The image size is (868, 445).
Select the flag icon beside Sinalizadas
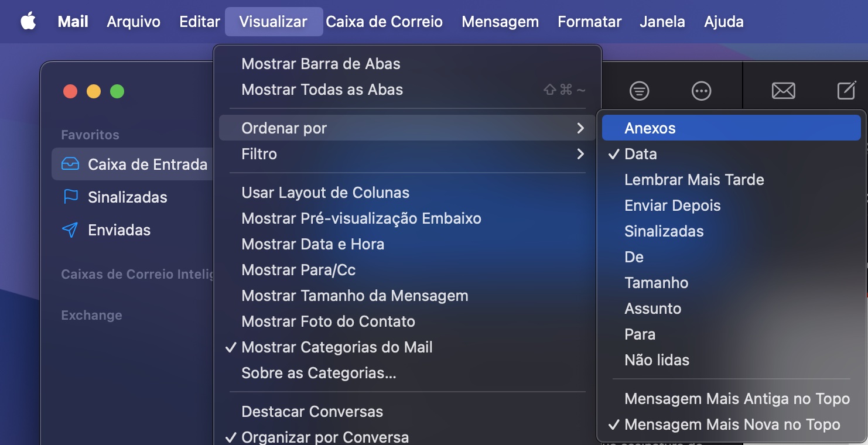[x=70, y=197]
